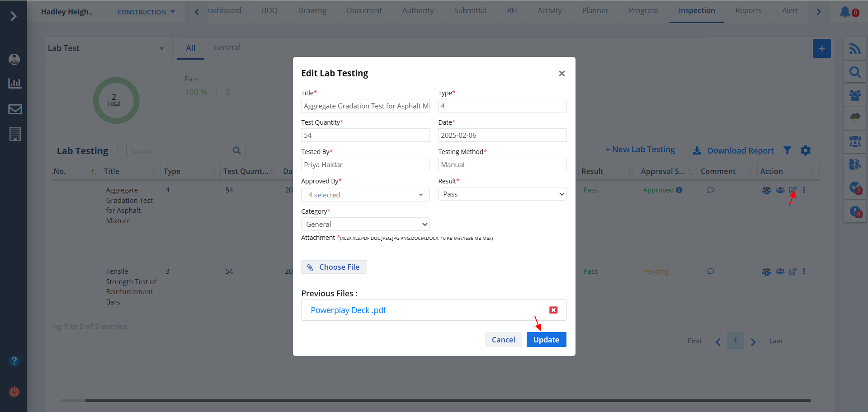Click the Test Quantity input field

pos(365,135)
